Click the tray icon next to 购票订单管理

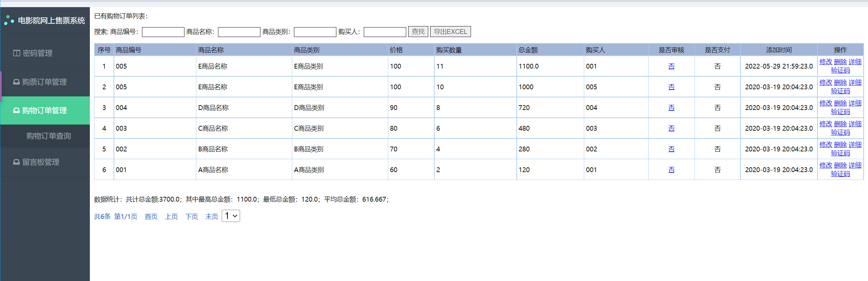tap(16, 82)
